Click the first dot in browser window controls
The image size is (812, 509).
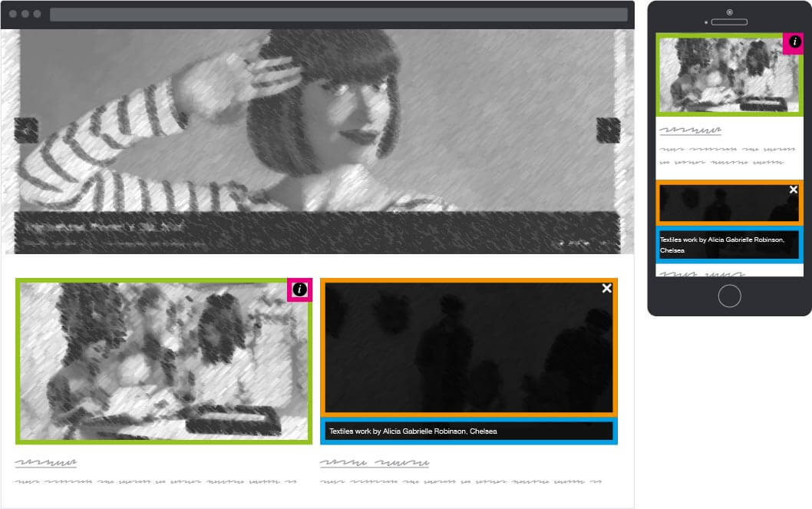(13, 14)
